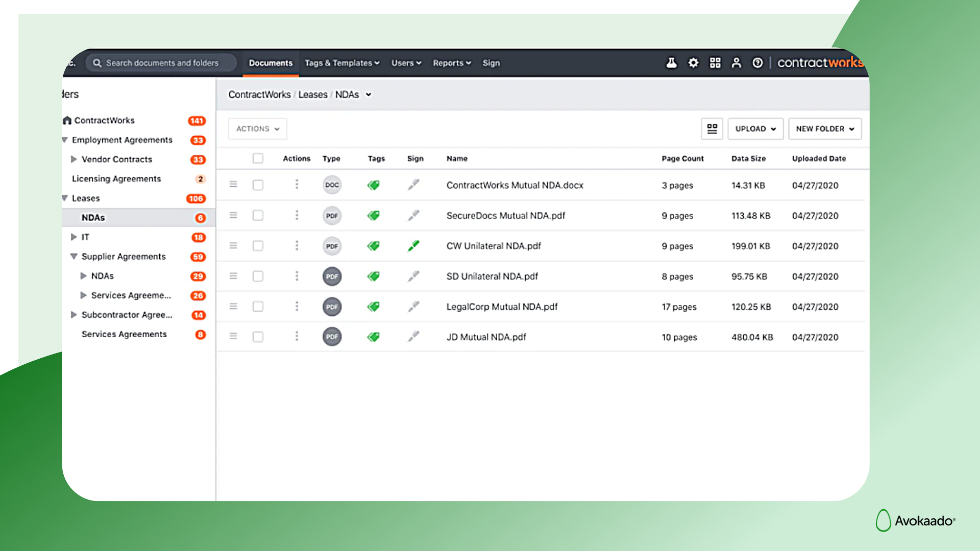
Task: Open the user account icon
Action: pos(736,63)
